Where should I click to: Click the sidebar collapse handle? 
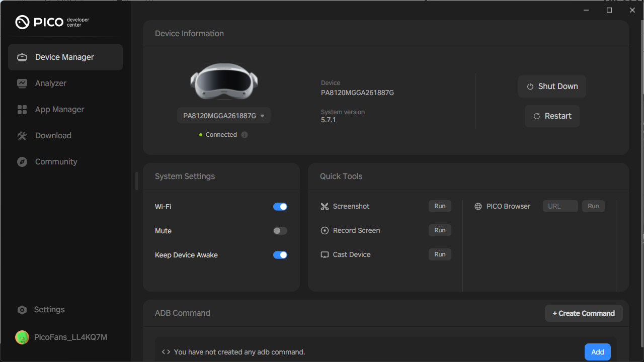pyautogui.click(x=137, y=181)
